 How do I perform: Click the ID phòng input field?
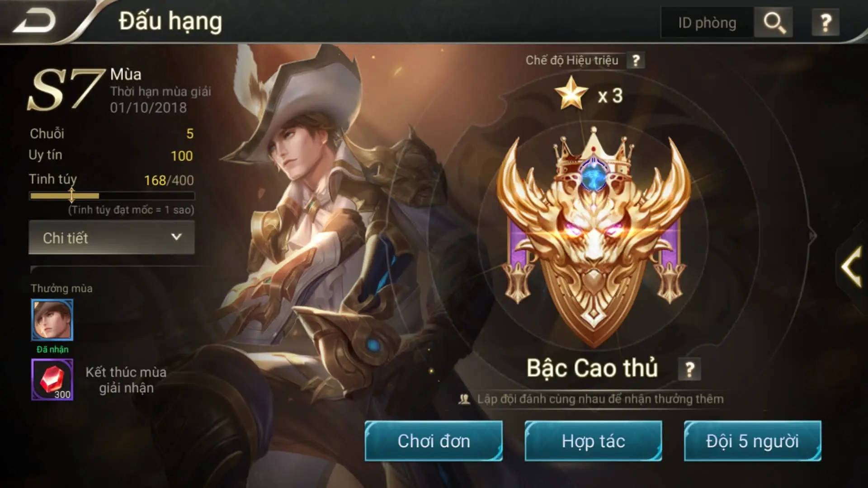(707, 23)
